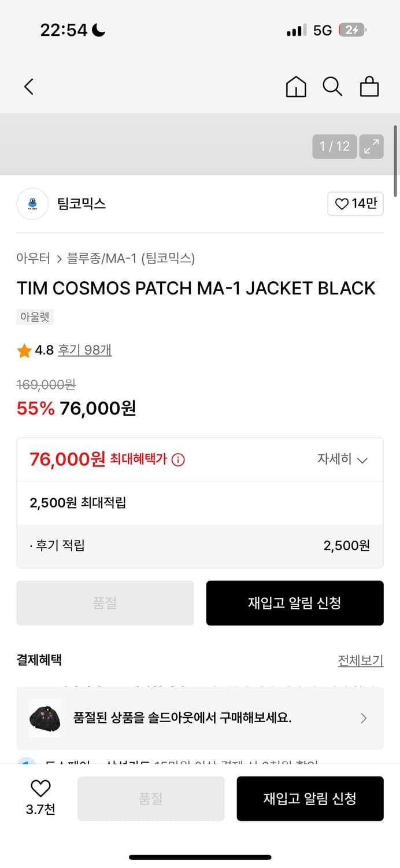Expand the product image to fullscreen

[371, 147]
